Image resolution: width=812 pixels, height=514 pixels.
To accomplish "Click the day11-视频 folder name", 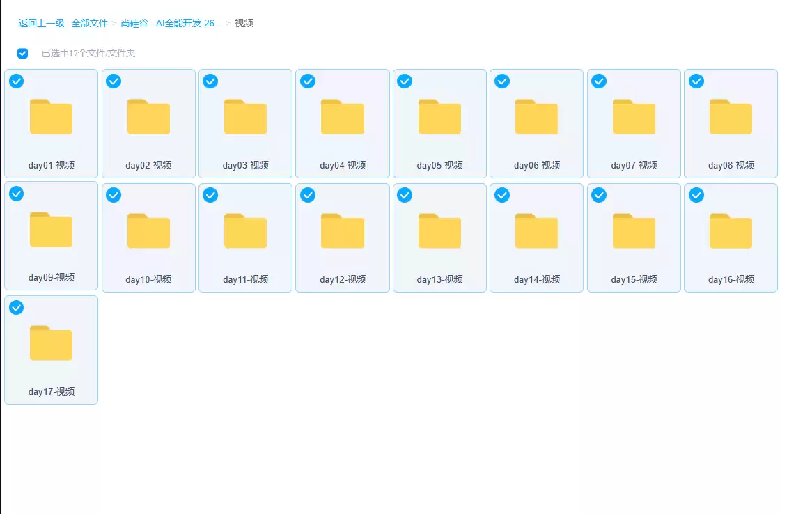I will tap(245, 280).
